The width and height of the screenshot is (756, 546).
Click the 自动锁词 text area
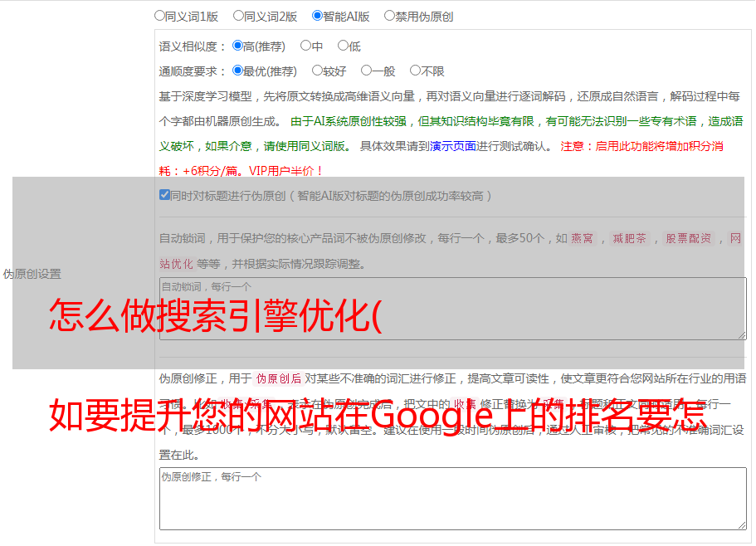pos(452,308)
